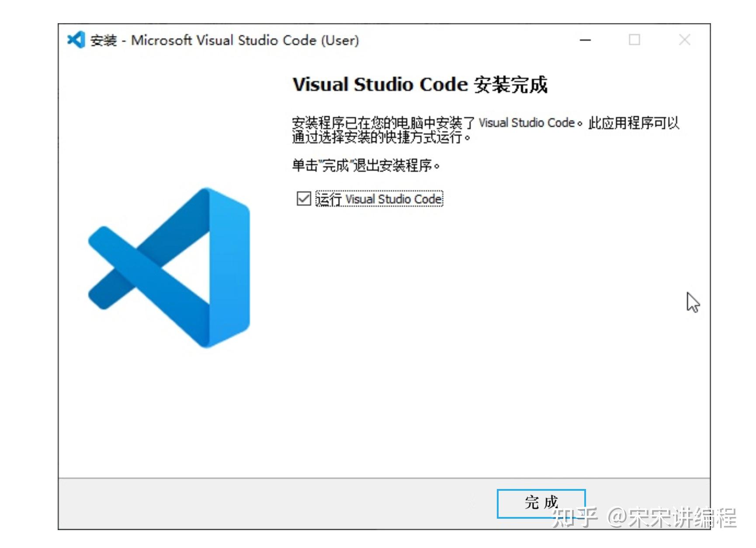Click the 安装 title bar text
756x548 pixels.
coord(104,40)
